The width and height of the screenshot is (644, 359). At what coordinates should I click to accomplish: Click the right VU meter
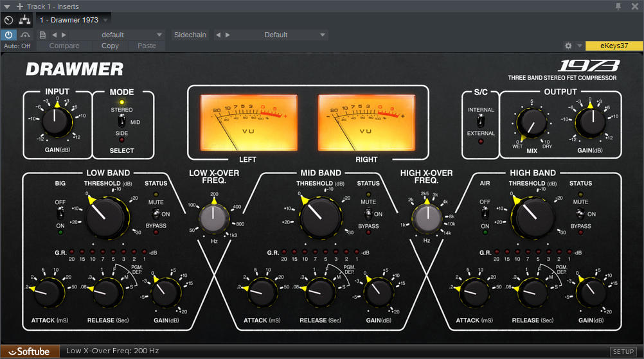tap(366, 123)
